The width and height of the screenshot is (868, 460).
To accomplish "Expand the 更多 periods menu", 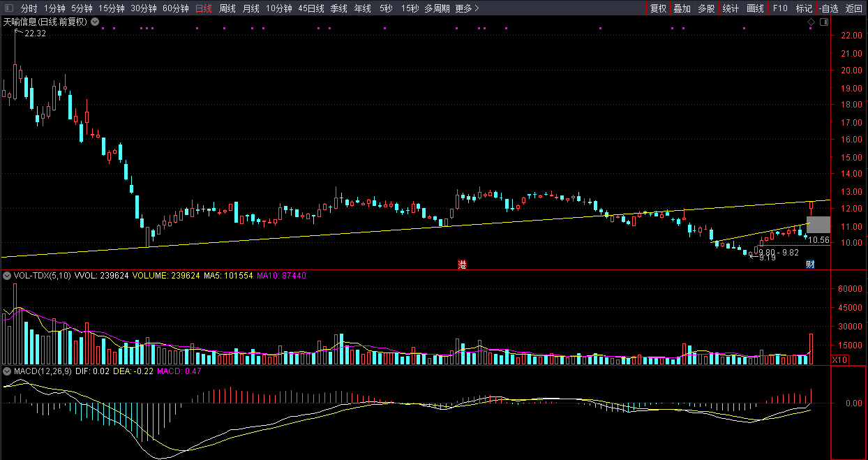I will point(467,8).
